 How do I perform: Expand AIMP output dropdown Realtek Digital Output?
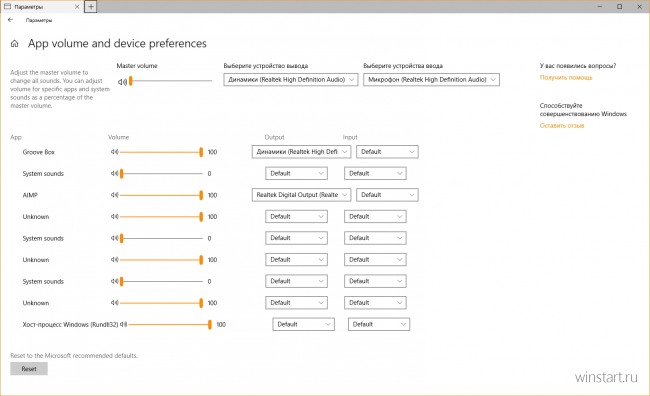click(x=301, y=195)
